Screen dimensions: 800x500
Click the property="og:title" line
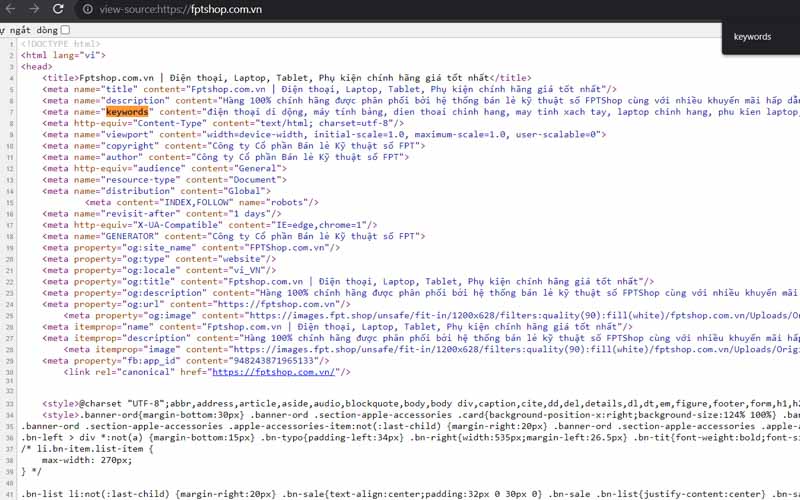pyautogui.click(x=348, y=281)
